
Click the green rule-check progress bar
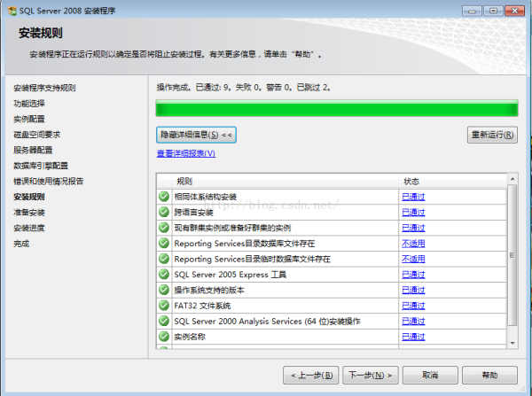(x=337, y=108)
